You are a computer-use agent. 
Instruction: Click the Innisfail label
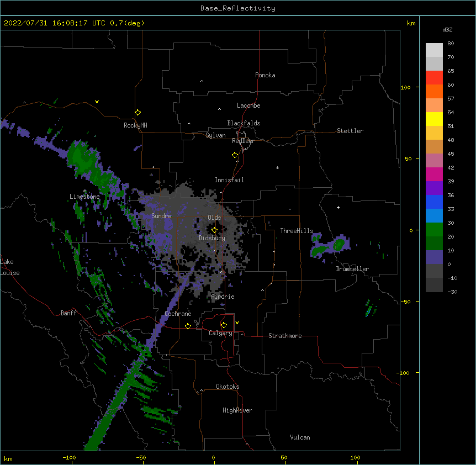[229, 180]
